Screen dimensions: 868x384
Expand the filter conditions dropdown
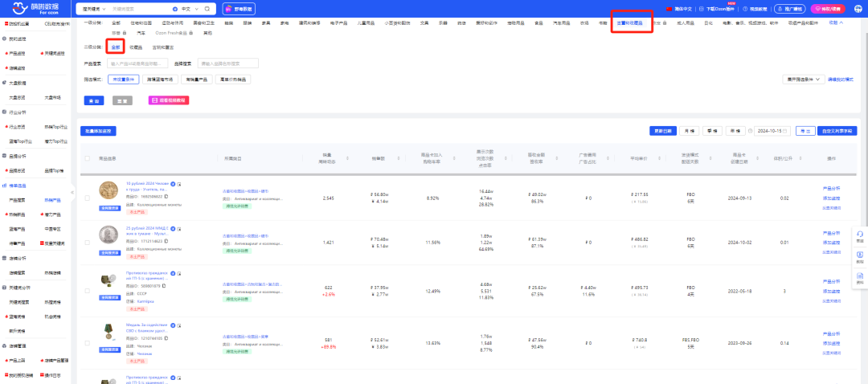pos(804,80)
